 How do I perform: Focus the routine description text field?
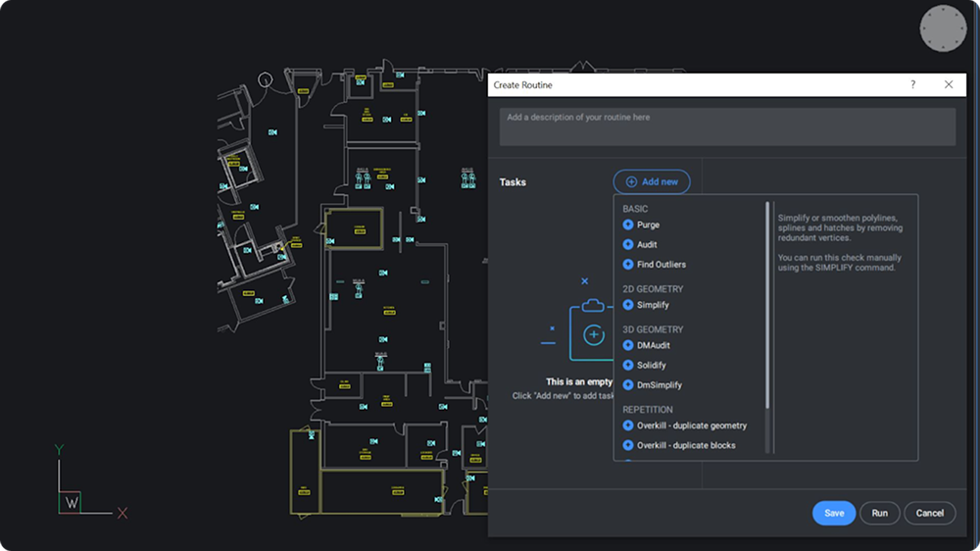pos(727,126)
